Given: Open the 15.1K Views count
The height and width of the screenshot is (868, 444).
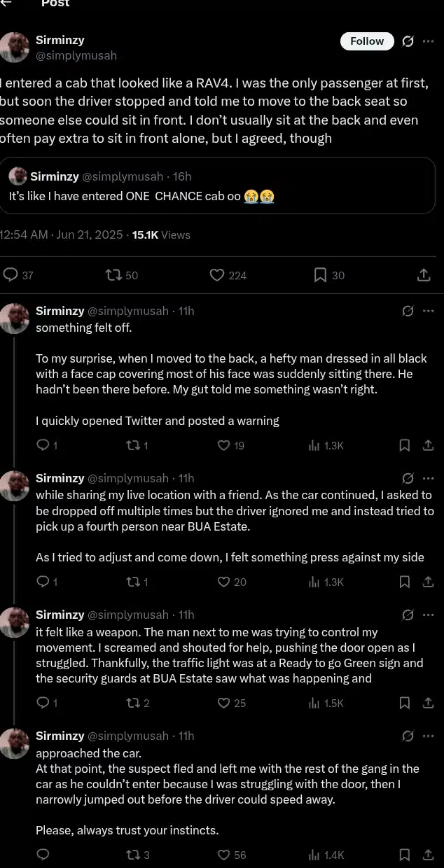Looking at the screenshot, I should 161,235.
